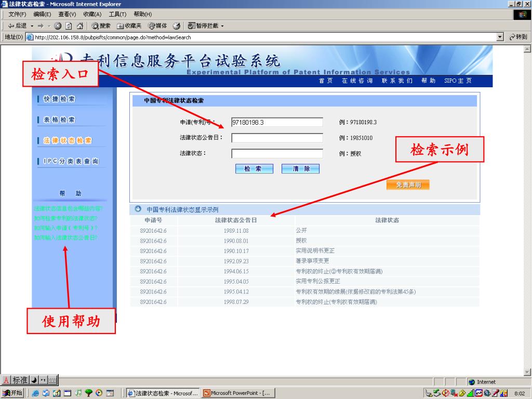Open the 编辑(E) menu
This screenshot has height=399, width=532.
pyautogui.click(x=42, y=14)
